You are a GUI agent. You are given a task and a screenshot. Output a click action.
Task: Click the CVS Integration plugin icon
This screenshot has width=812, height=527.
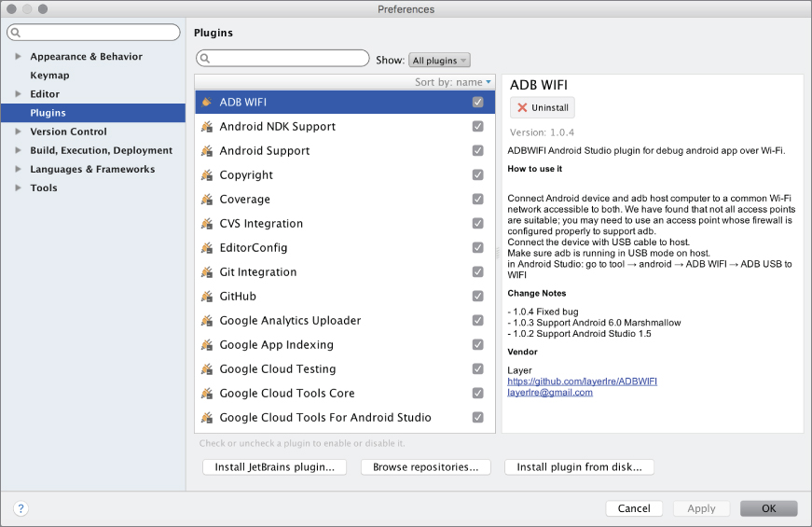pos(207,223)
